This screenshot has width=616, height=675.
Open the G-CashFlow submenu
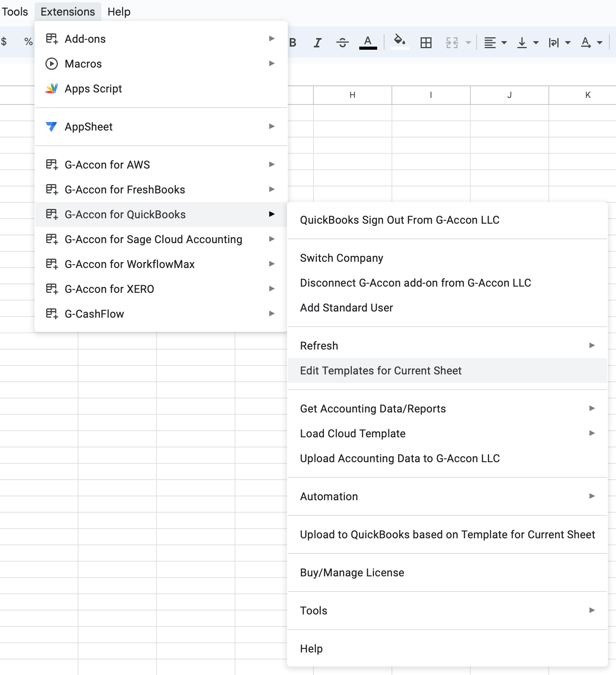tap(161, 314)
